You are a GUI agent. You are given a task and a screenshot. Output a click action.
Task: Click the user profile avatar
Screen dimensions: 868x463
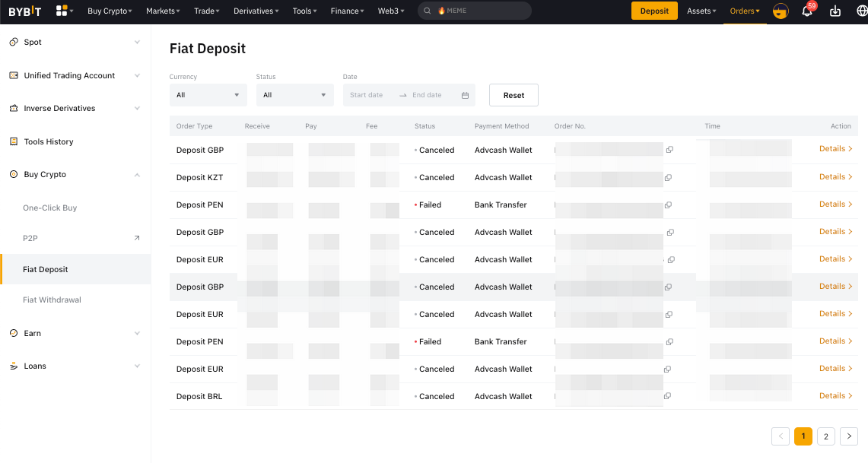pos(781,11)
